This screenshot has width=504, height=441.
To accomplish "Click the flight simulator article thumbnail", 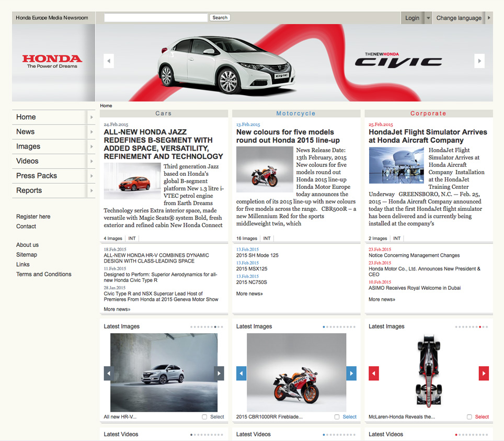I will coord(396,165).
